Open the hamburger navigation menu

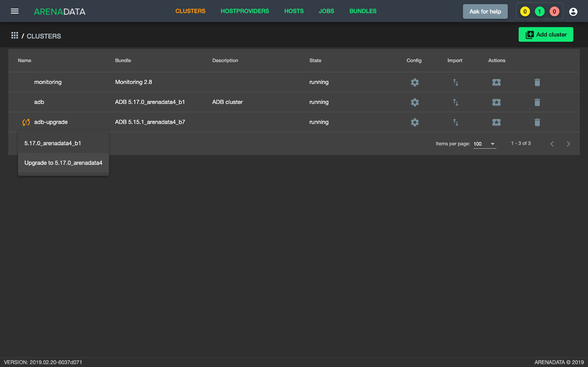point(15,11)
